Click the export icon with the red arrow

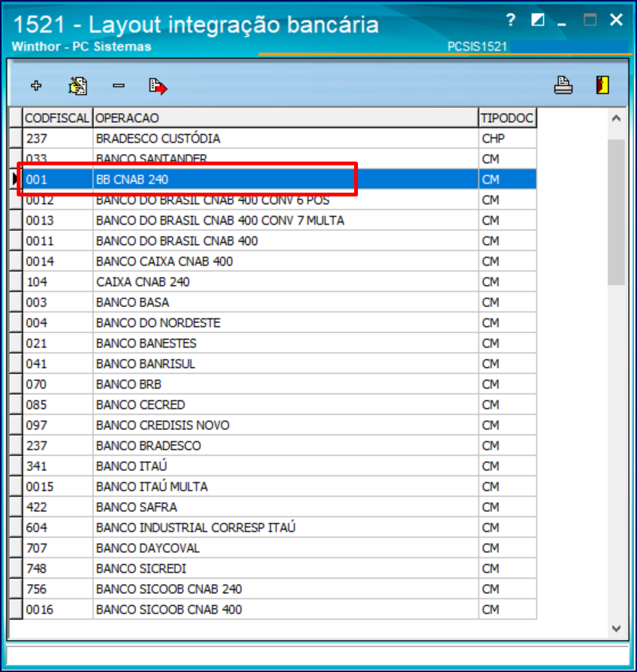click(x=158, y=86)
